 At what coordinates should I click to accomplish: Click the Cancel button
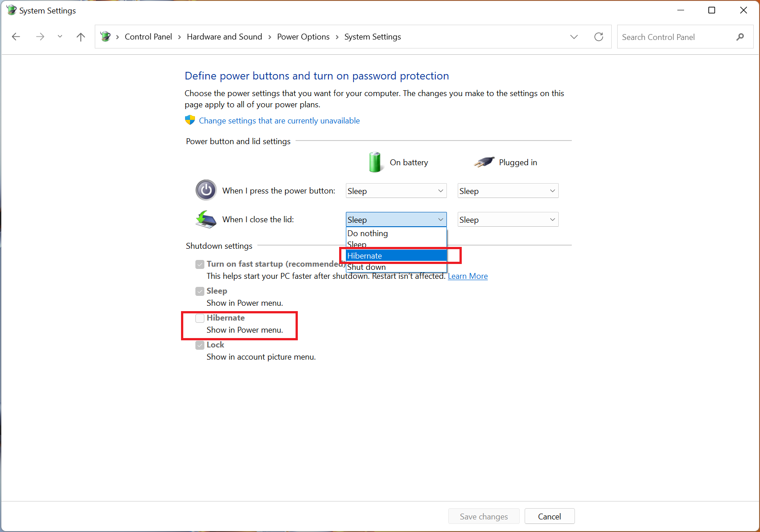pos(549,516)
